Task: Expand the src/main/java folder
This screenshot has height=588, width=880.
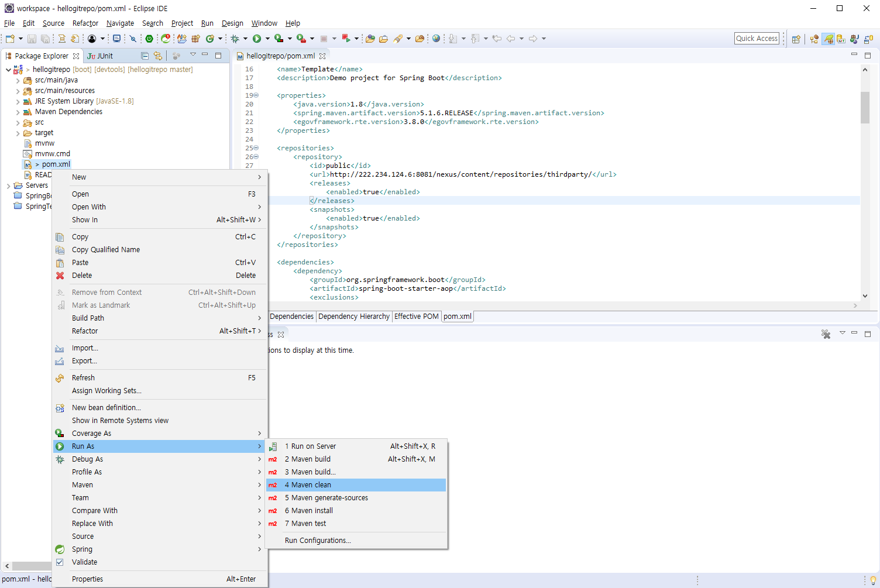Action: 18,80
